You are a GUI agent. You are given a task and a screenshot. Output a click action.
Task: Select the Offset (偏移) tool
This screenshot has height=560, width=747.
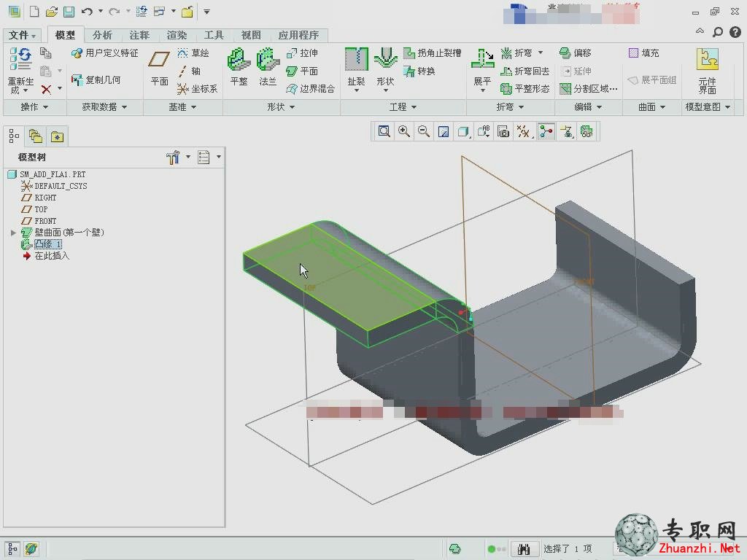click(576, 52)
